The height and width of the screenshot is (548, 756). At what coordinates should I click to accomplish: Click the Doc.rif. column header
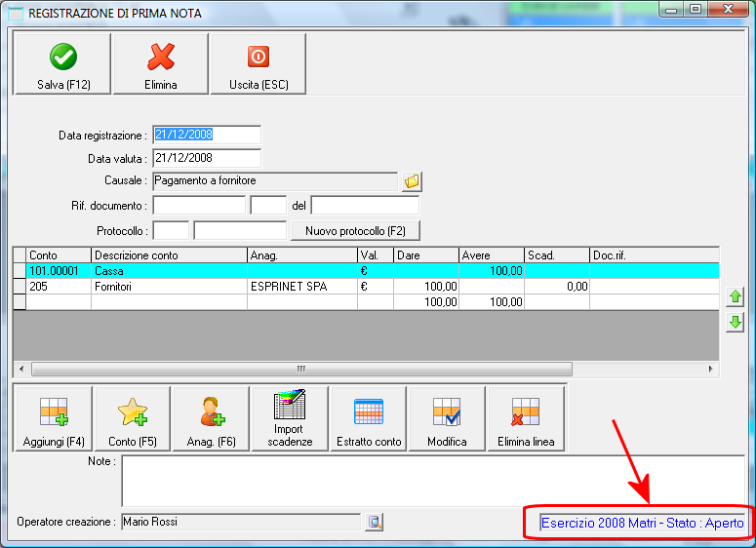pos(655,255)
